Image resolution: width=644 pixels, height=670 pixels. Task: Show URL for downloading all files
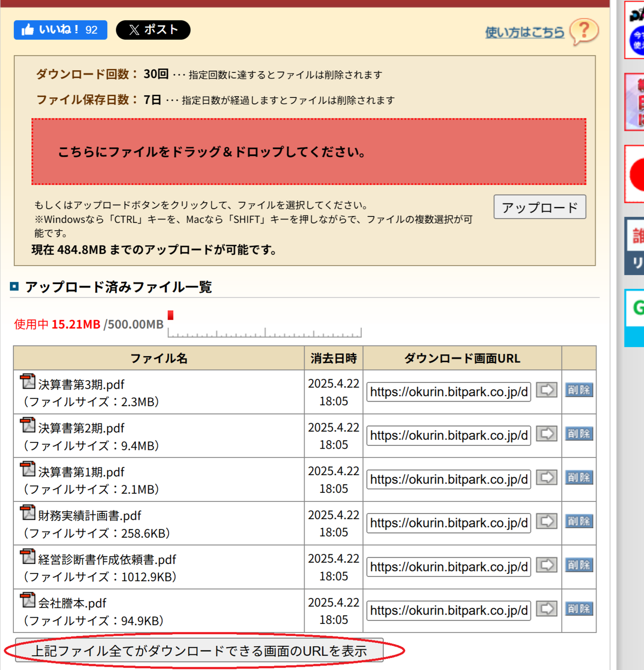[199, 651]
